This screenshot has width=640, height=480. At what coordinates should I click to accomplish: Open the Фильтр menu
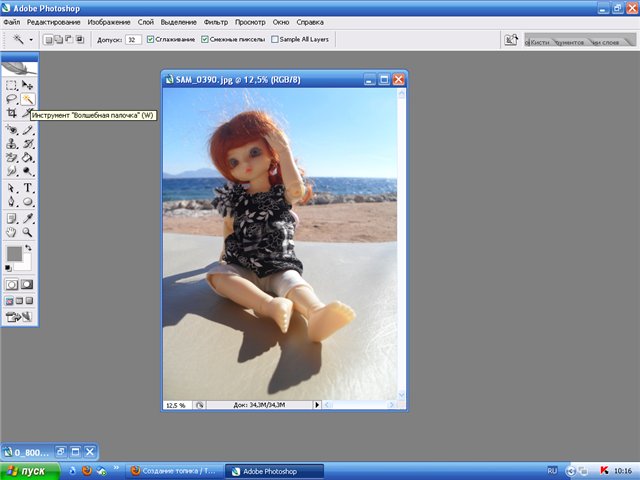tap(215, 21)
